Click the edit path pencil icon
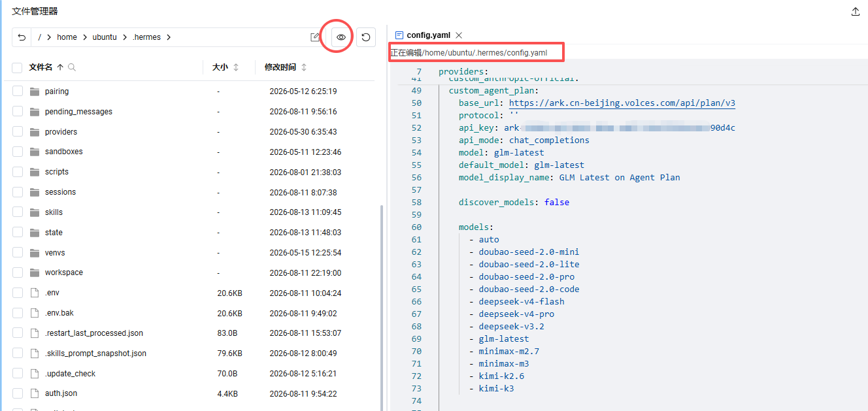Image resolution: width=868 pixels, height=411 pixels. point(315,37)
